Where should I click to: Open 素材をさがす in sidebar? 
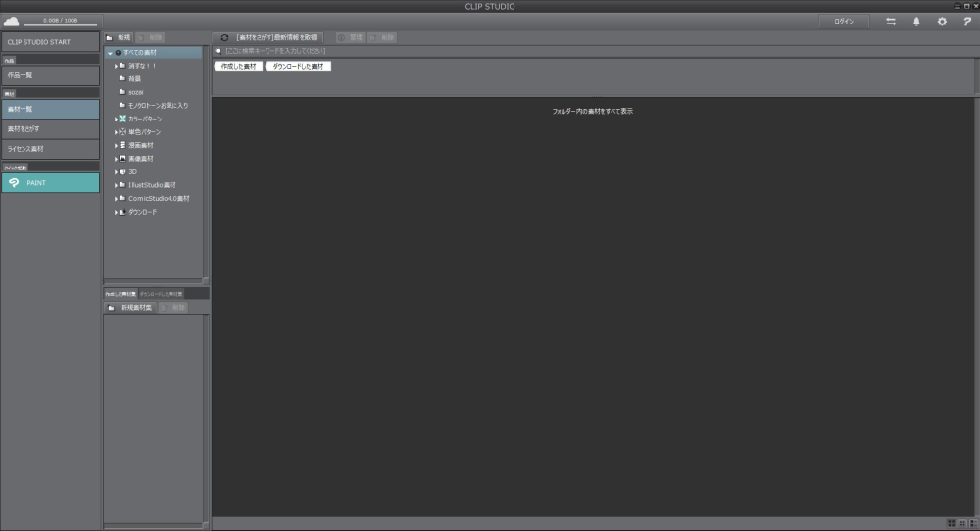tap(50, 128)
